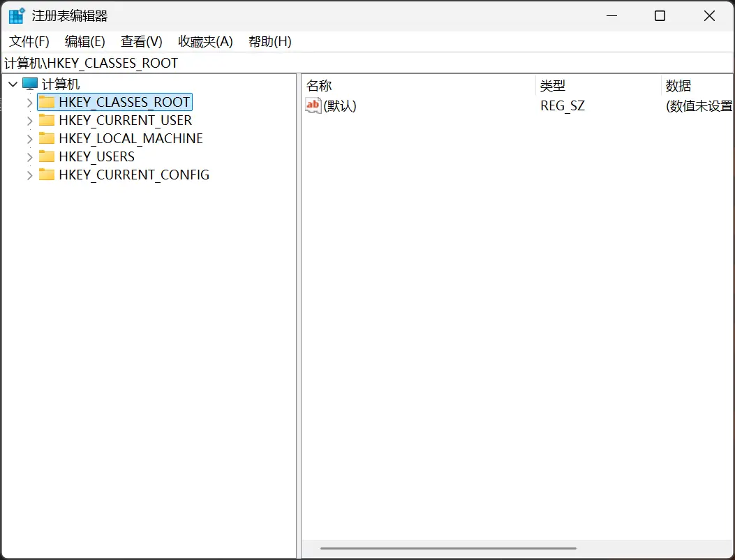
Task: Collapse the 计算机 tree node
Action: click(12, 82)
